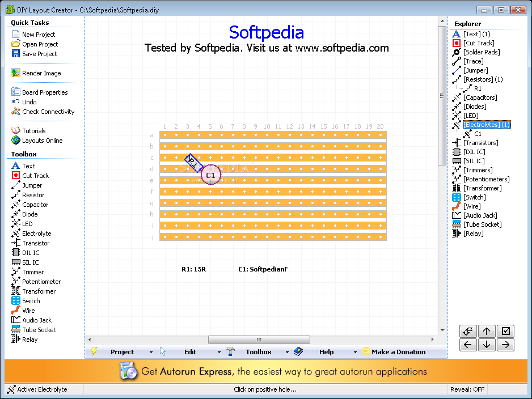Select the Transformer tool in Toolbox
The width and height of the screenshot is (532, 399).
pyautogui.click(x=33, y=291)
